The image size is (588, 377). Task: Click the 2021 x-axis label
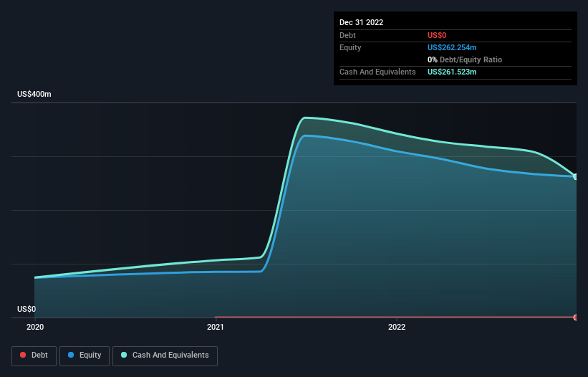click(216, 327)
